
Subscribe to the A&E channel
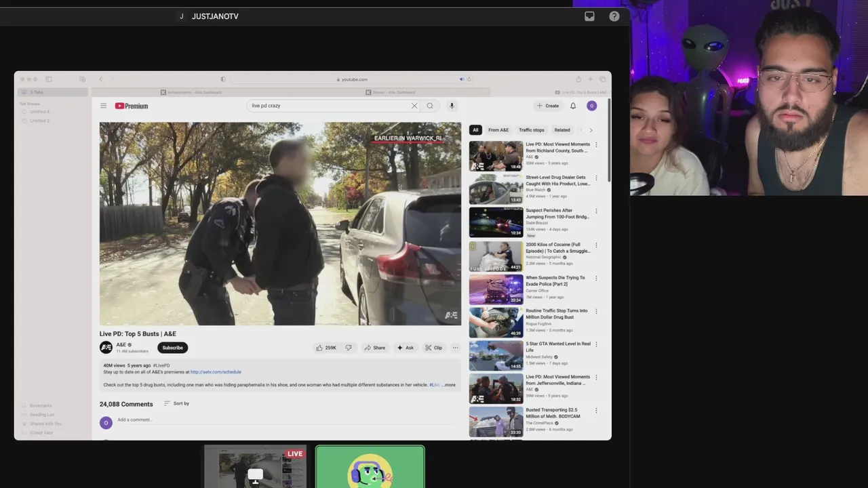[x=172, y=348]
